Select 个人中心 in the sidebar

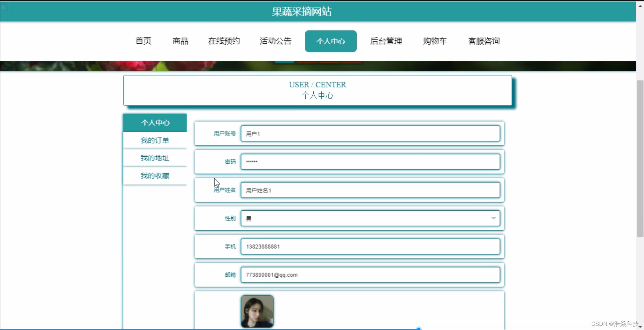pos(155,122)
